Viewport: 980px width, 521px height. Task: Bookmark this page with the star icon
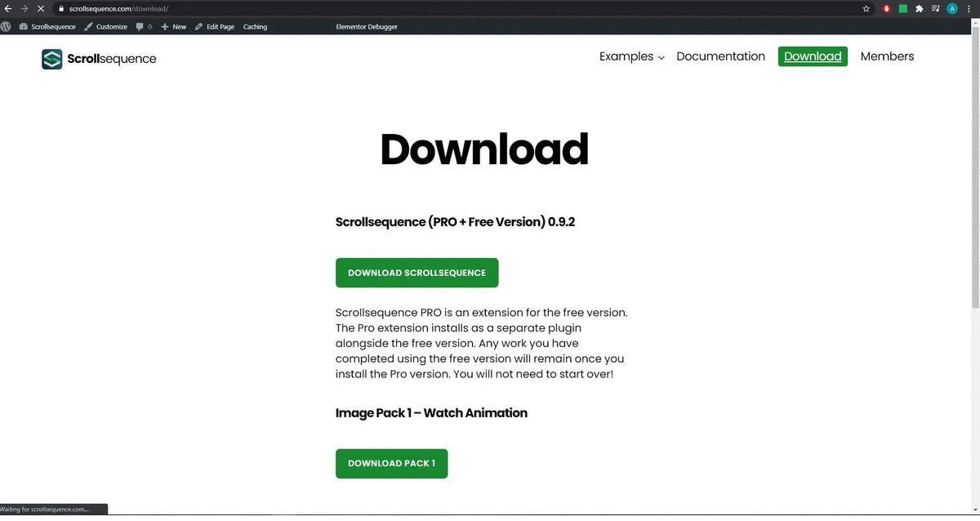866,8
